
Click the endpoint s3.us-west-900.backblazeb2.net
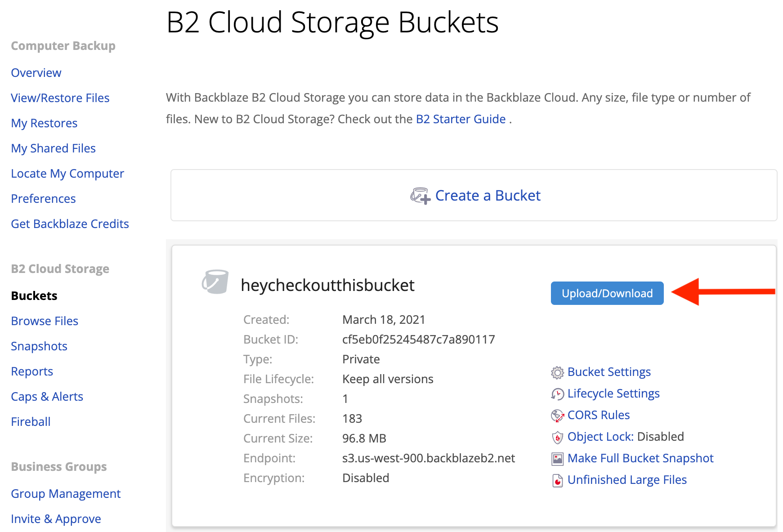tap(429, 458)
